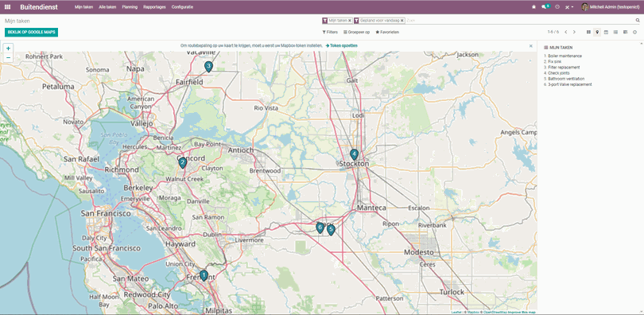Open the developer tools dropdown
644x315 pixels.
[569, 7]
